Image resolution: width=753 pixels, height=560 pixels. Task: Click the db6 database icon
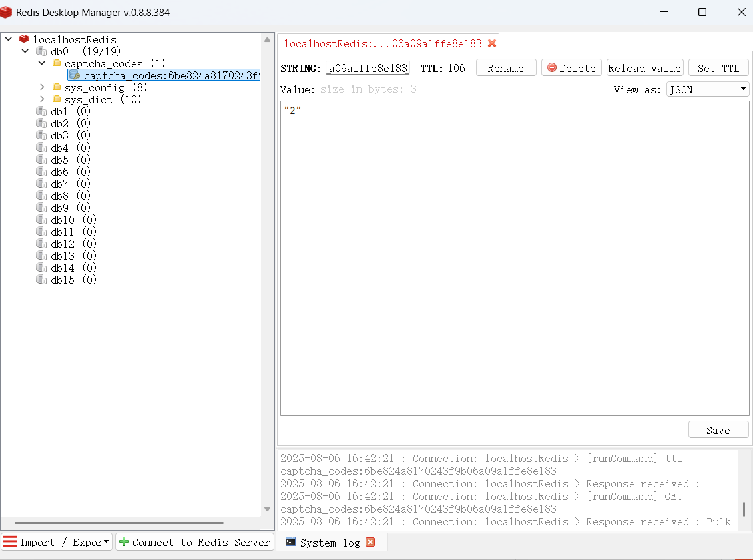42,171
